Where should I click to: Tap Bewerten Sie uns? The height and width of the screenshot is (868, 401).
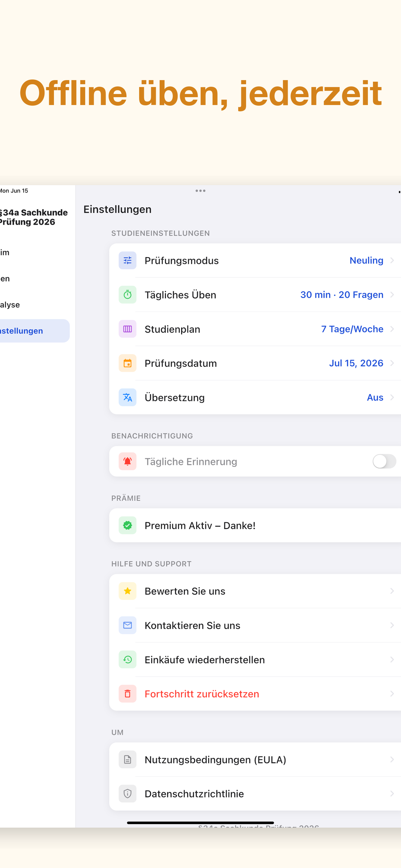(255, 591)
